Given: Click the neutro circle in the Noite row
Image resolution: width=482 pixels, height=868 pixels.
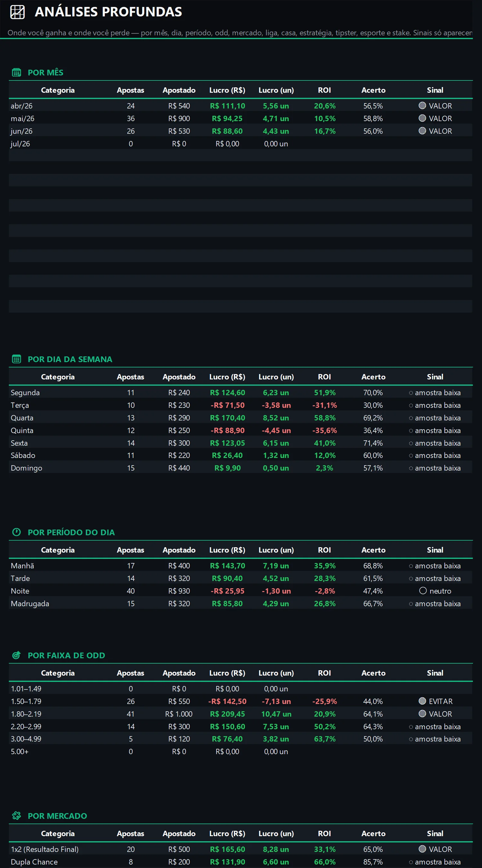Looking at the screenshot, I should coord(423,591).
